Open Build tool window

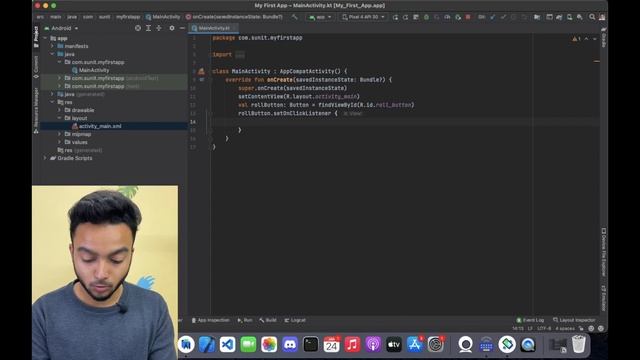(268, 320)
